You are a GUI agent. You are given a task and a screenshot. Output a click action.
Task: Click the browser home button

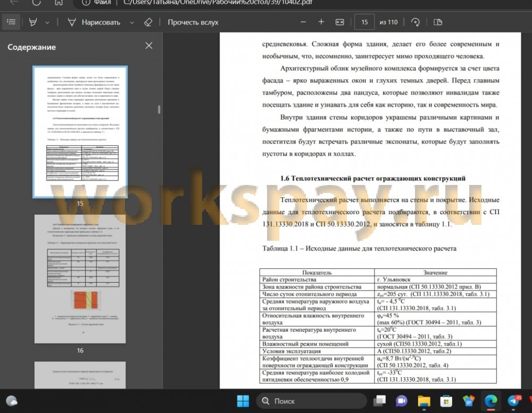tap(59, 2)
